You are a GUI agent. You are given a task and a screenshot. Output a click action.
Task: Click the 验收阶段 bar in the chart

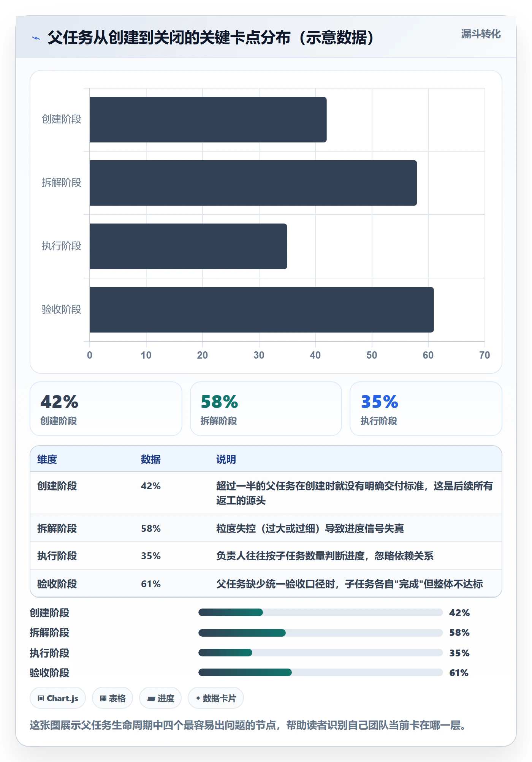(262, 310)
